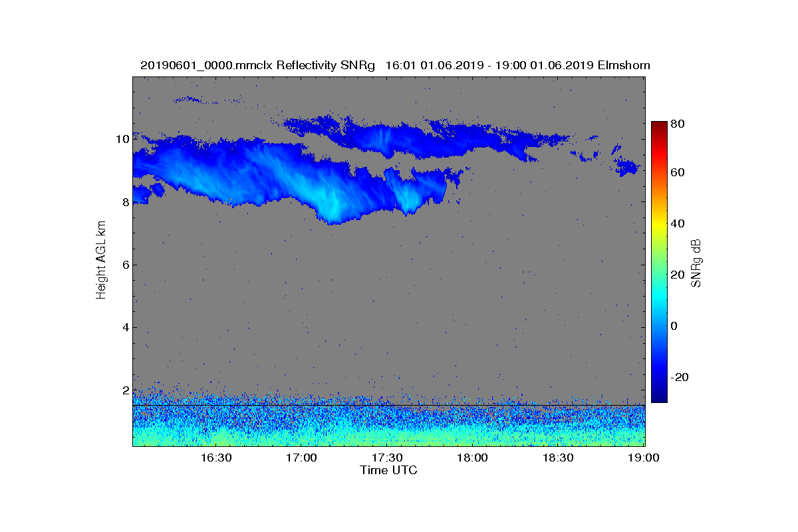This screenshot has height=532, width=798.
Task: Click colorbar tick value 80
Action: [x=679, y=123]
